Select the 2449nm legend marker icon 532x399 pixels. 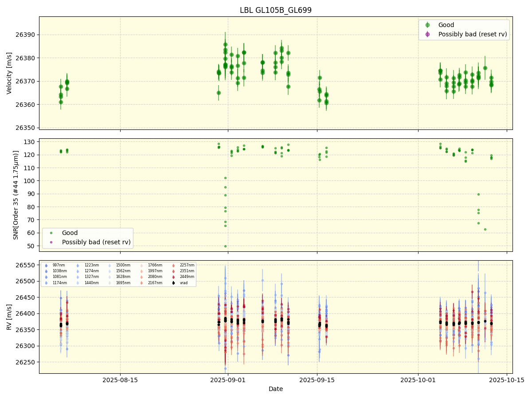(173, 277)
